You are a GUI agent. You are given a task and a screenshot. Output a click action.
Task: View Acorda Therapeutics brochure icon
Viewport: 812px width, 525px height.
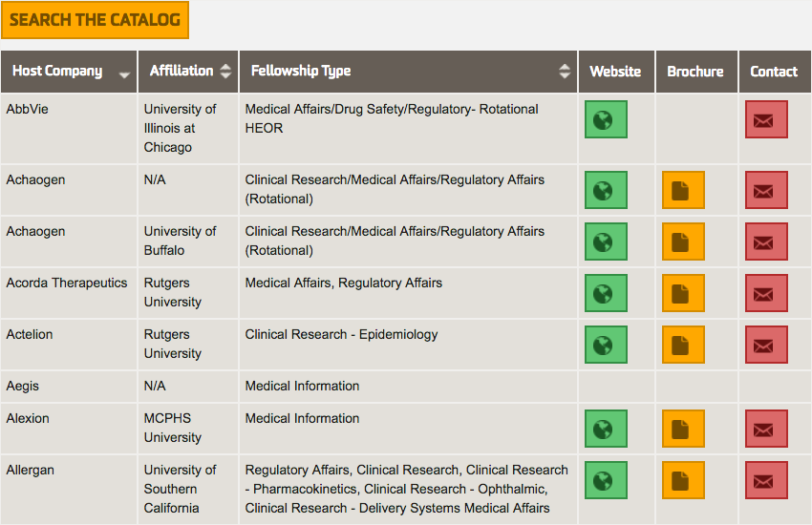point(683,293)
